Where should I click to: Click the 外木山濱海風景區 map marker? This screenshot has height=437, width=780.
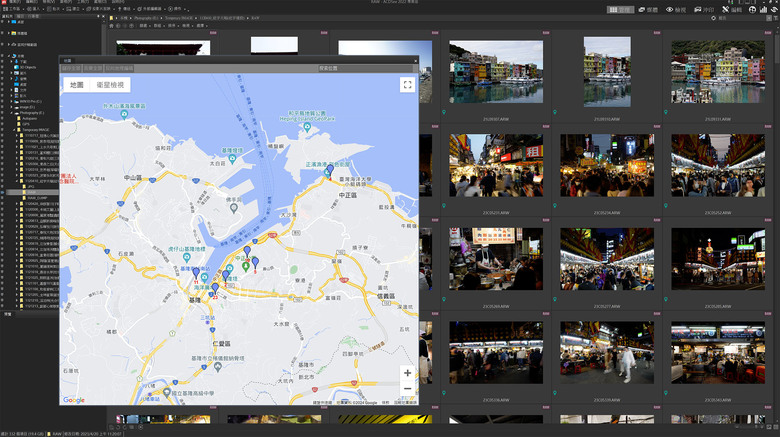click(x=124, y=114)
